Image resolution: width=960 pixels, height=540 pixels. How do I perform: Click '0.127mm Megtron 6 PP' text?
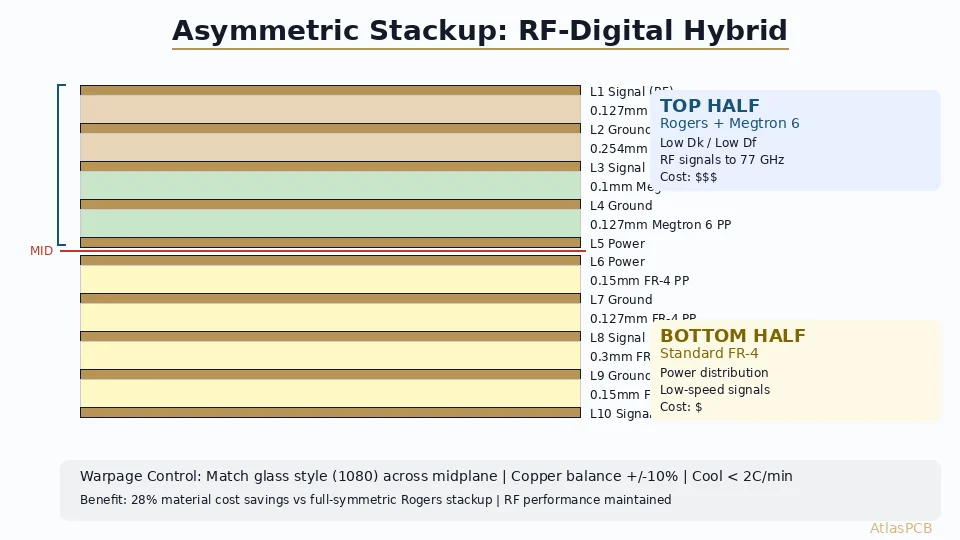(660, 225)
